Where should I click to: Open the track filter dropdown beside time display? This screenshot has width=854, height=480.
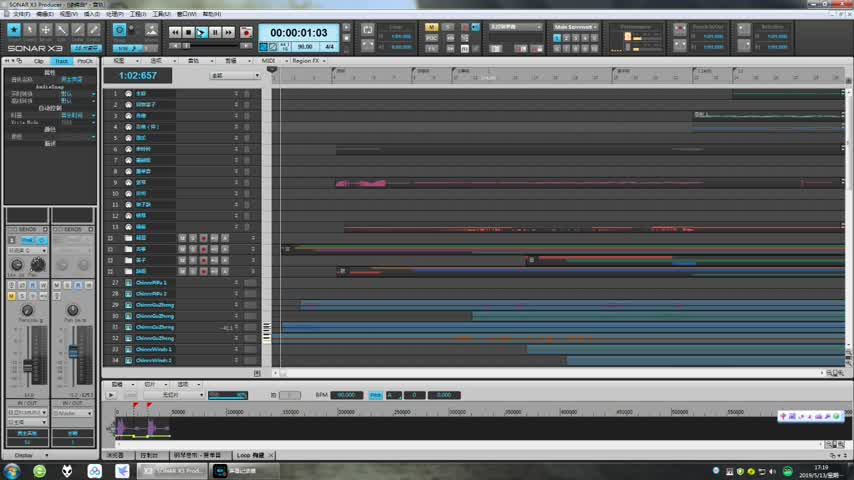229,76
